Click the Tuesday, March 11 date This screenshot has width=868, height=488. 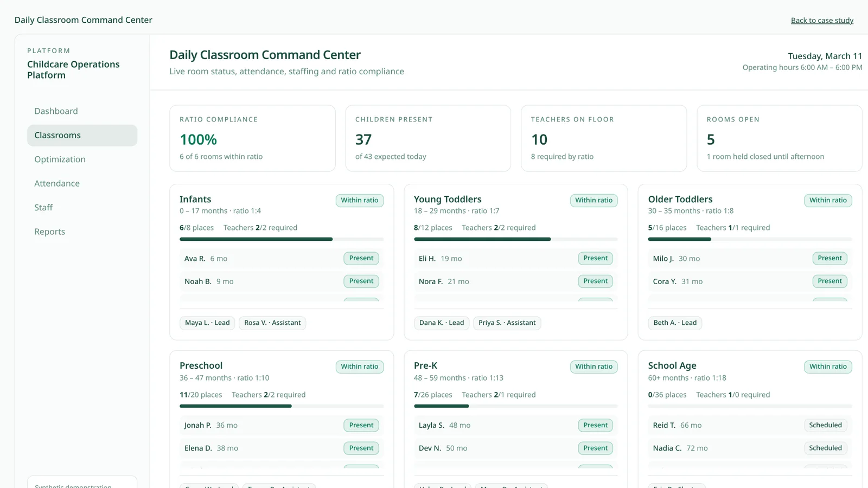coord(825,56)
